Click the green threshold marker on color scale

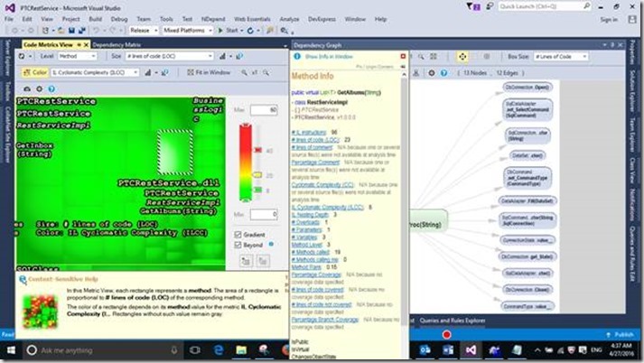257,190
